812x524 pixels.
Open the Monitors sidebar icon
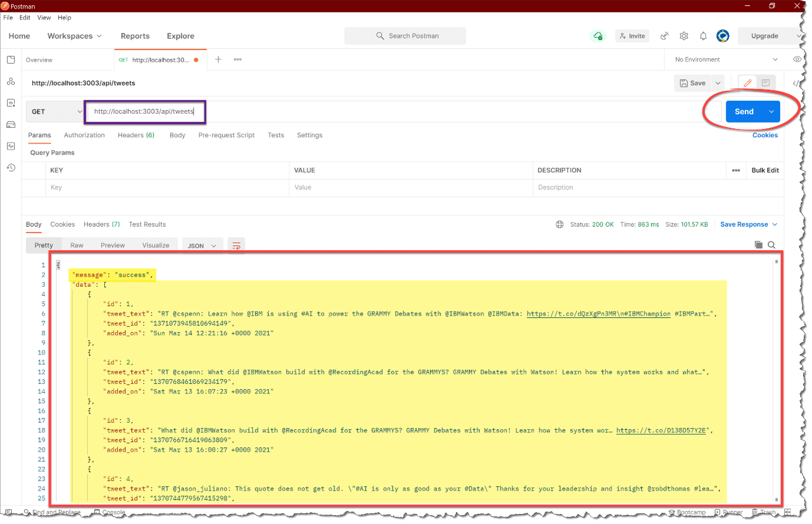click(11, 146)
